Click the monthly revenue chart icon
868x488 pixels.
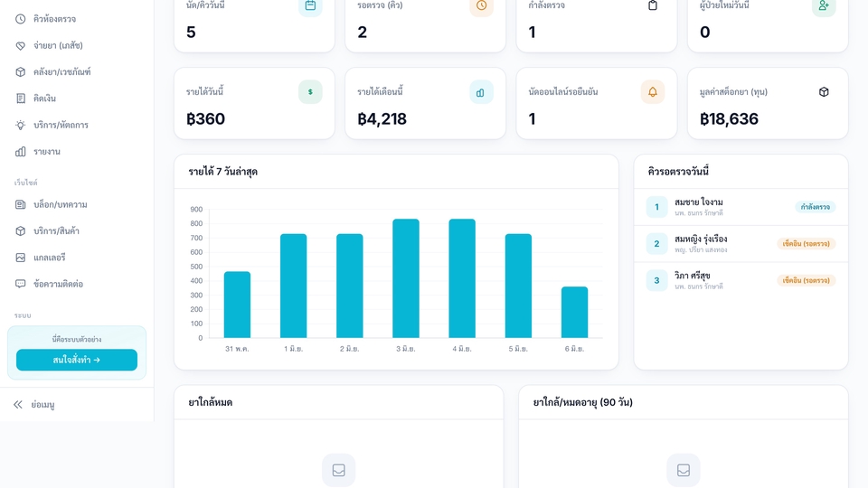[x=481, y=92]
